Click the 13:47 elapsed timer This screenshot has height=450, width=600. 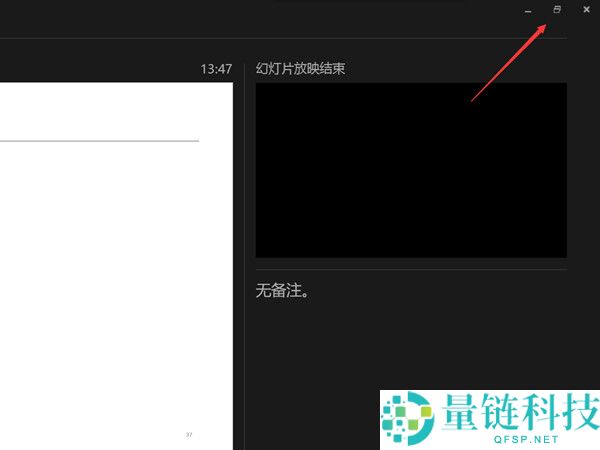tap(216, 69)
